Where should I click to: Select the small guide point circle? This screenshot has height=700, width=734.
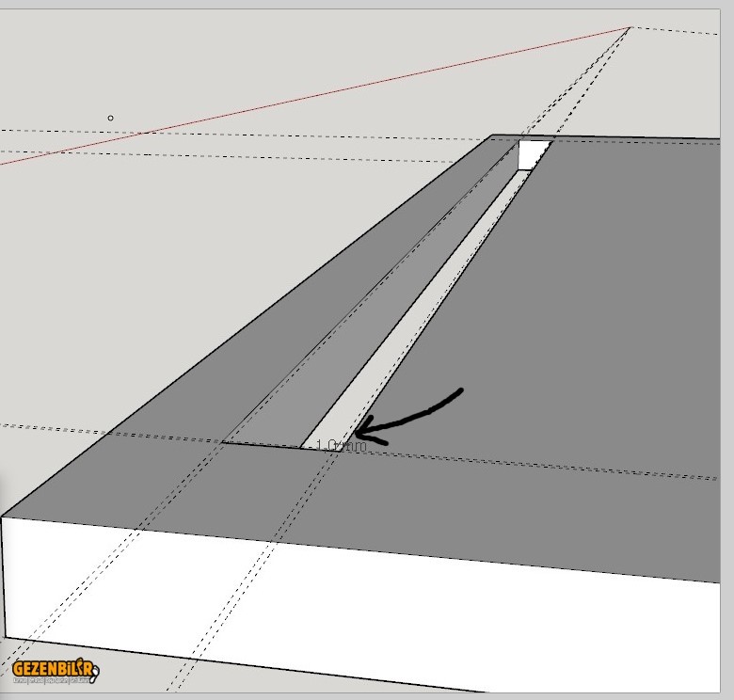pyautogui.click(x=111, y=118)
